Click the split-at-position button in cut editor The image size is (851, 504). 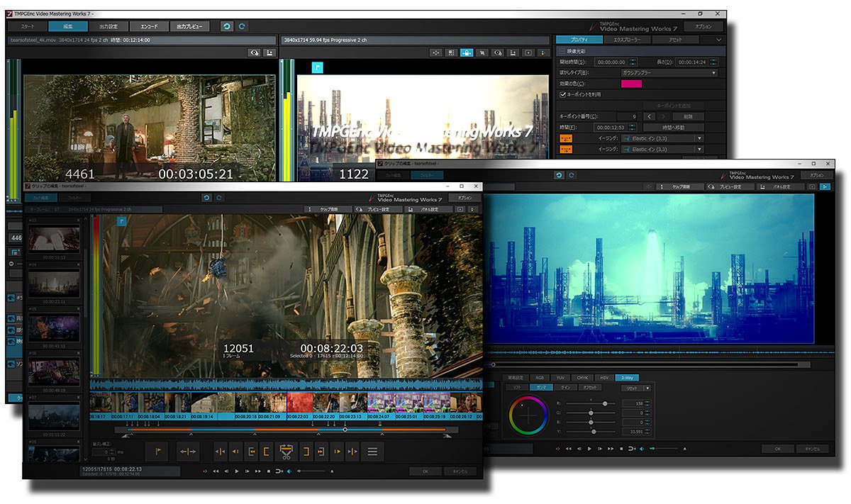(x=187, y=451)
